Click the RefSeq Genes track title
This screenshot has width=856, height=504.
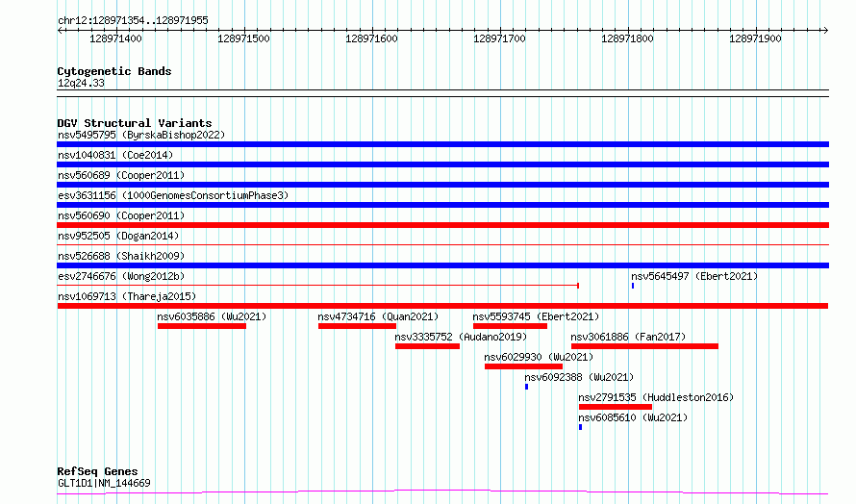(97, 472)
